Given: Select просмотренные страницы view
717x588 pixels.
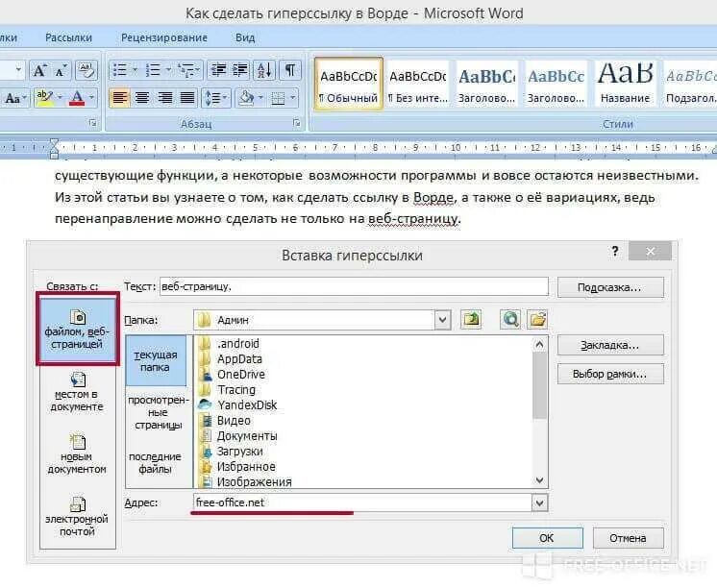Looking at the screenshot, I should (x=158, y=412).
